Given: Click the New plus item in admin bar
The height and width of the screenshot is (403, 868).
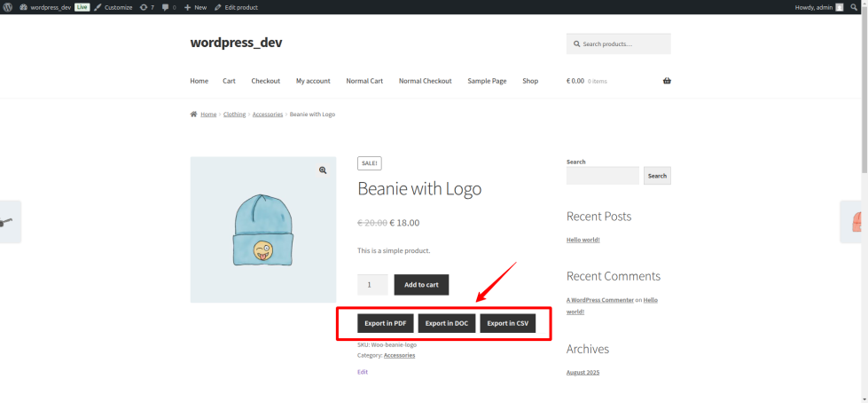Looking at the screenshot, I should (195, 7).
